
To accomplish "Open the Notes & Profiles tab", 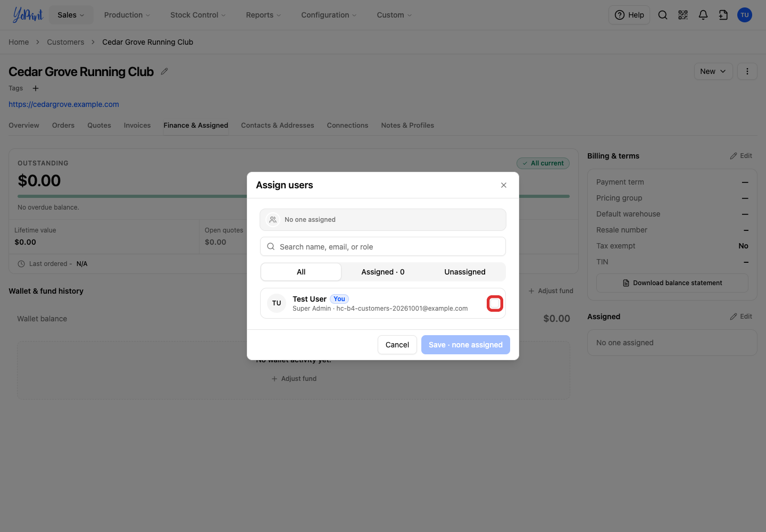I will (407, 126).
